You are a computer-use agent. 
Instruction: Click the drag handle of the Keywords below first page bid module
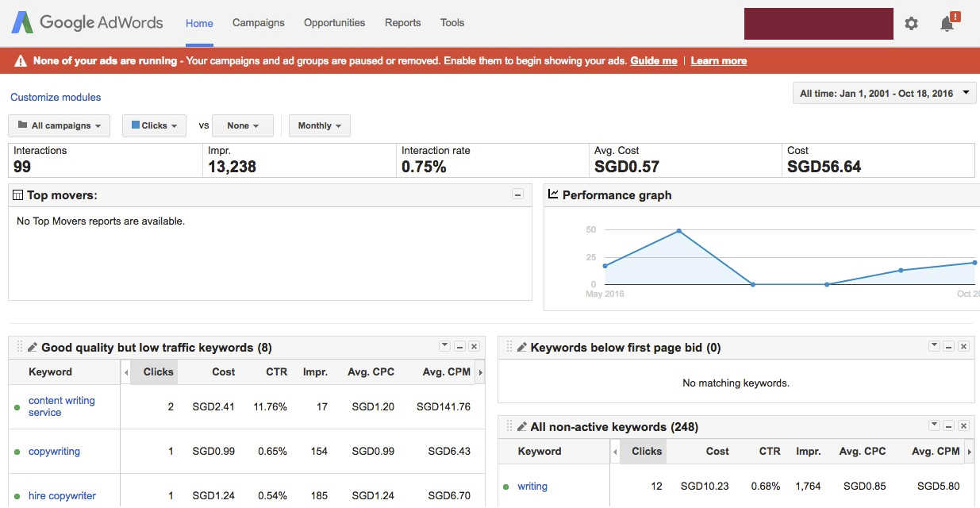click(509, 348)
